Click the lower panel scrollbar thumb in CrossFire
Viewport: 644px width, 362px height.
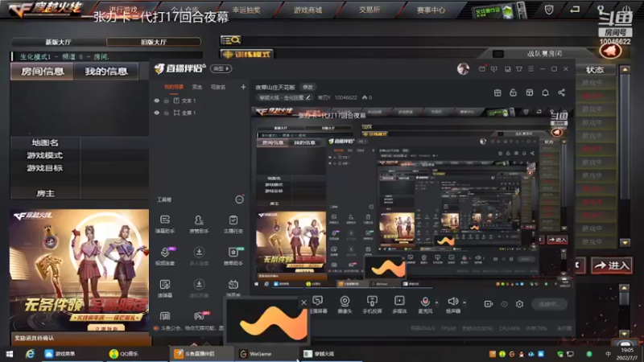click(625, 298)
